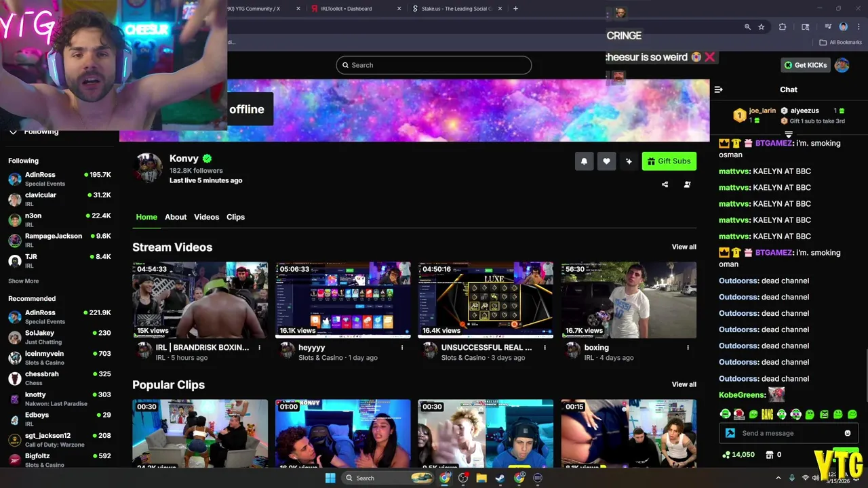Click KobeGreens' image in chat
The height and width of the screenshot is (488, 868).
776,394
